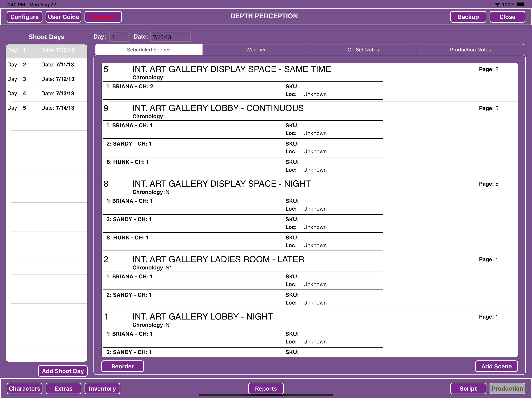Open the Reports section
532x399 pixels.
coord(266,388)
